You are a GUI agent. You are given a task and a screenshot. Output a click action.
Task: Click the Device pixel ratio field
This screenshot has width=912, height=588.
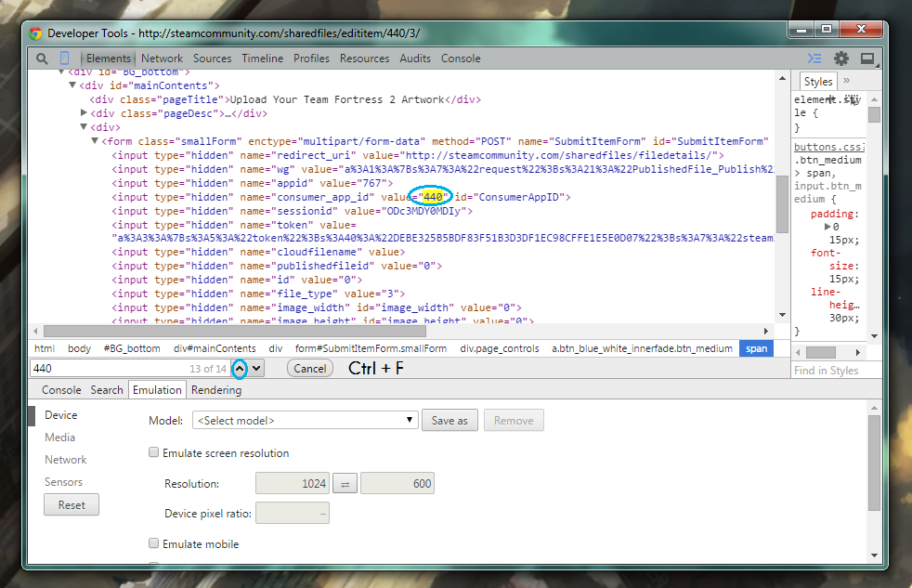tap(293, 513)
